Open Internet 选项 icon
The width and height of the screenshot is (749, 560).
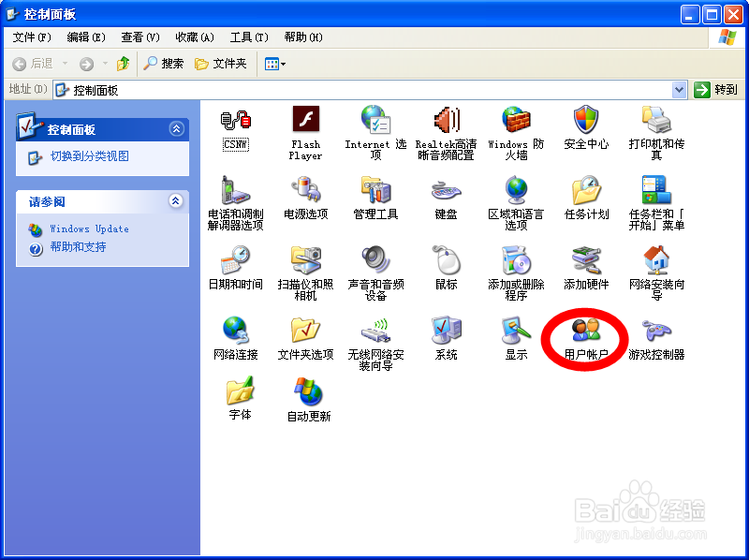tap(375, 120)
